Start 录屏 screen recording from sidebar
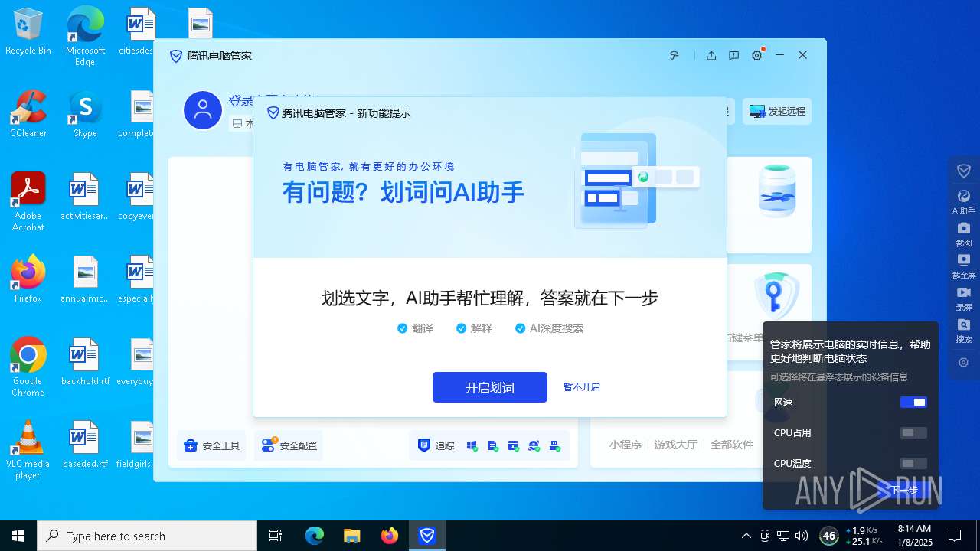 pyautogui.click(x=964, y=298)
